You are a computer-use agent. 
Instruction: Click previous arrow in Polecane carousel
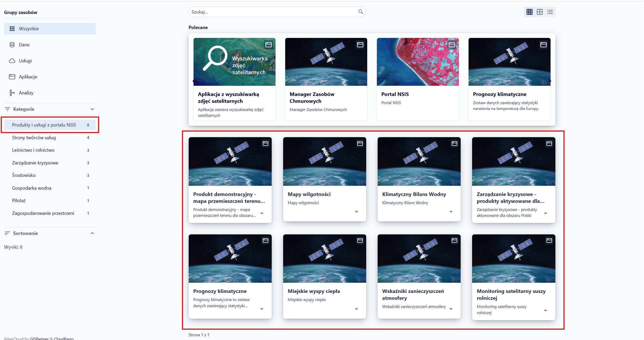195,81
